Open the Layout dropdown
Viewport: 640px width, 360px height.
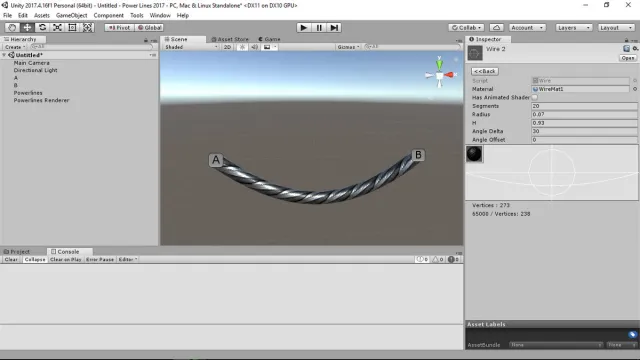click(616, 28)
